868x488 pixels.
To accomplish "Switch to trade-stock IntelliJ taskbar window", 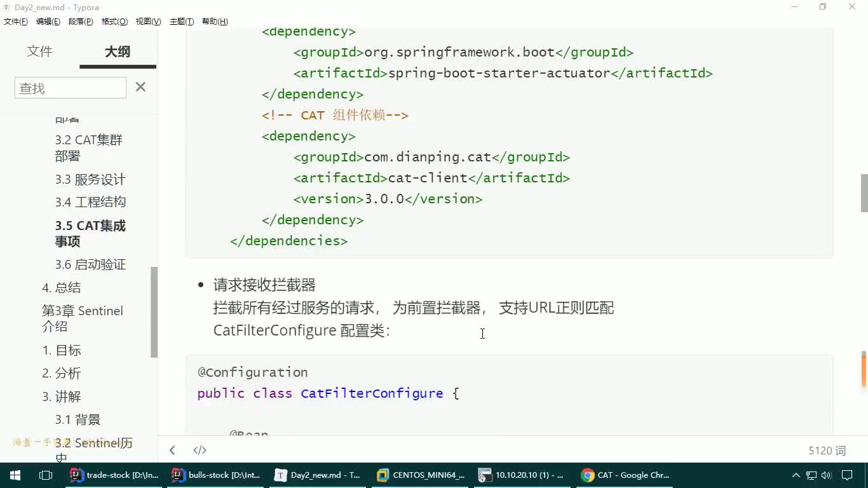I will click(x=115, y=475).
